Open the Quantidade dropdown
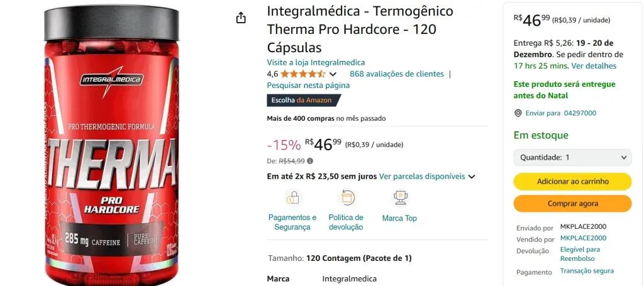644x286 pixels. (x=572, y=157)
